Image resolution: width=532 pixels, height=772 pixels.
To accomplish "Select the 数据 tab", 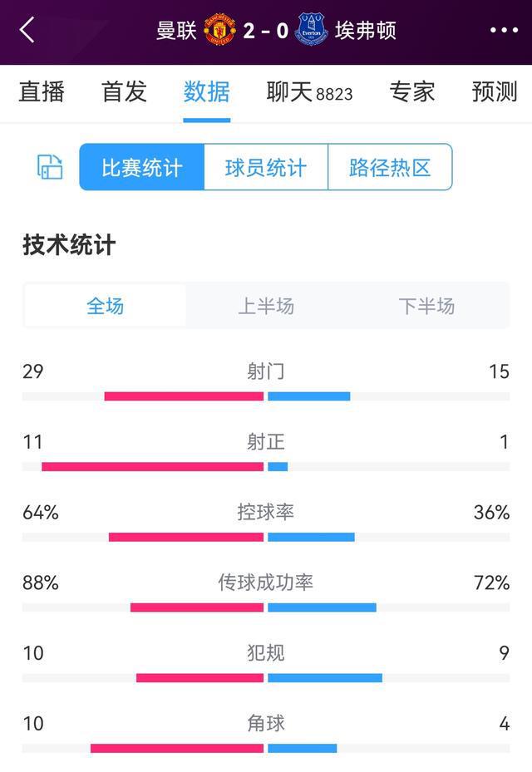I will pos(206,92).
